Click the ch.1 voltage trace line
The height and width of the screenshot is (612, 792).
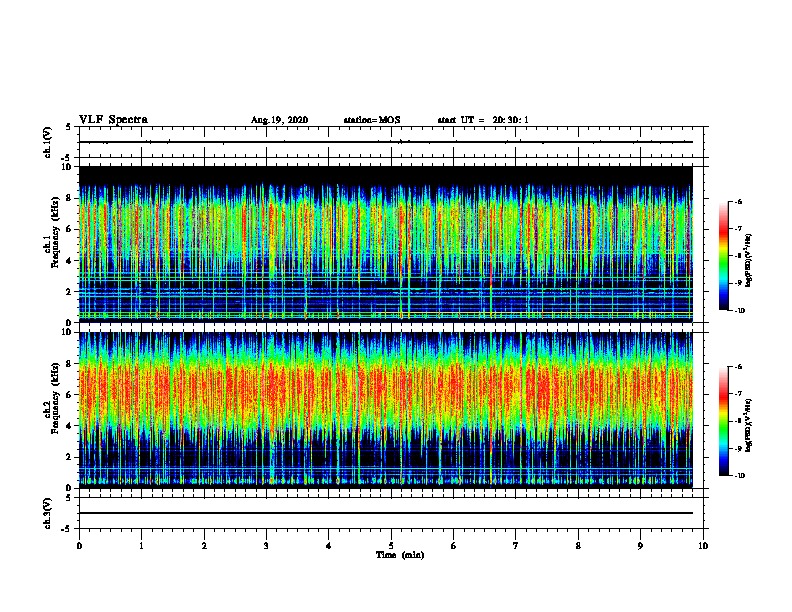[x=386, y=142]
